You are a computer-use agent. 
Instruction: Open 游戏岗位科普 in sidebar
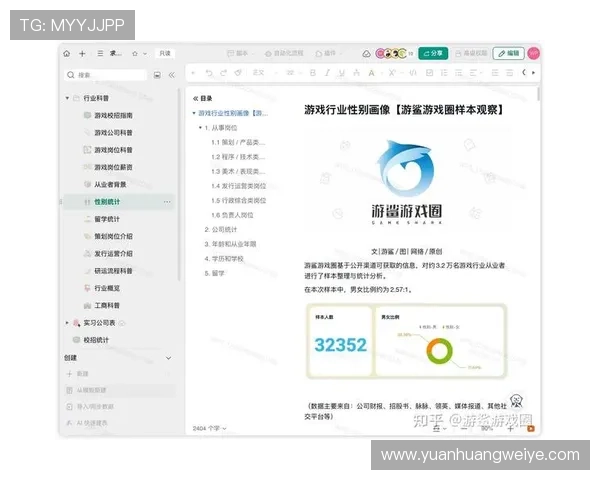tap(113, 150)
